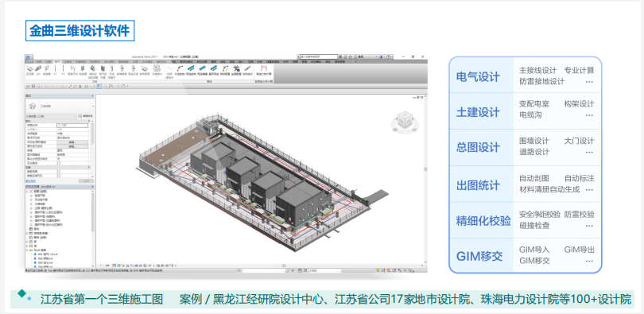Click the 编辑类型 button in Properties

(x=85, y=116)
